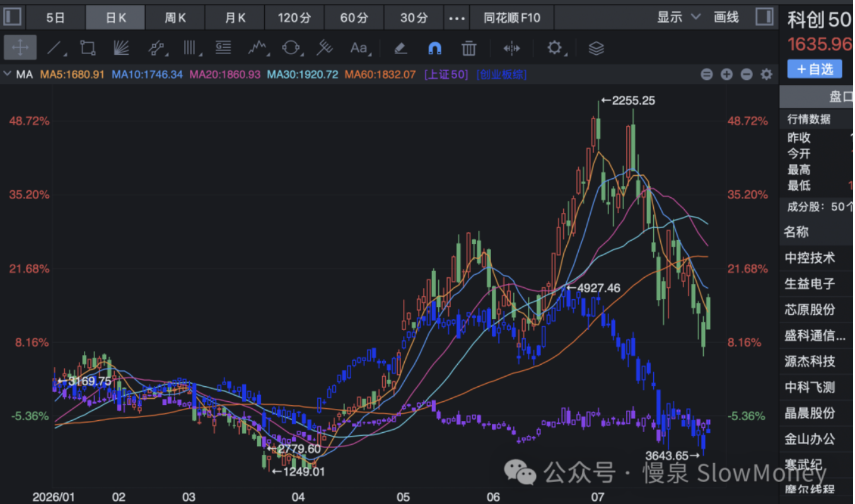The image size is (855, 504).
Task: Switch to the 周K weekly tab
Action: coord(175,18)
